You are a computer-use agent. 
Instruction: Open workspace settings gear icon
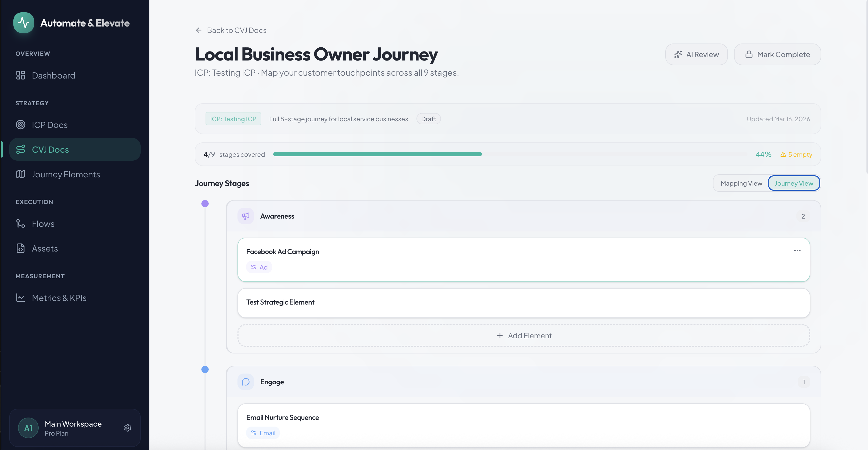click(x=128, y=428)
